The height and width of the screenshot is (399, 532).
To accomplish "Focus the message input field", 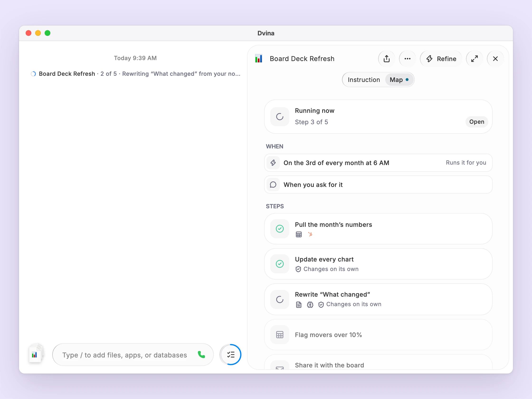I will [133, 355].
